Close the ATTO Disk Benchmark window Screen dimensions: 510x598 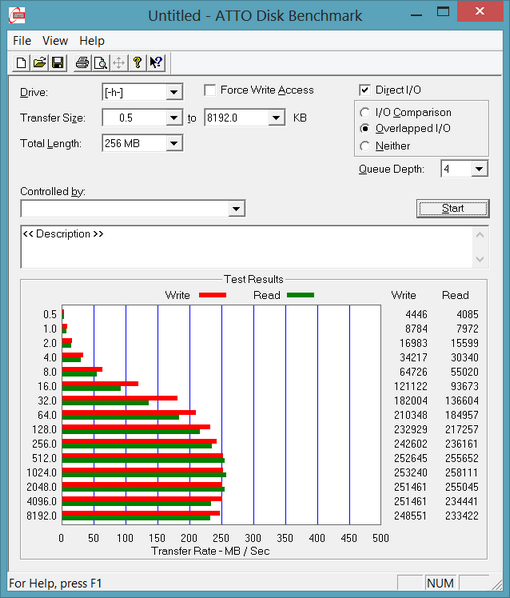(480, 12)
